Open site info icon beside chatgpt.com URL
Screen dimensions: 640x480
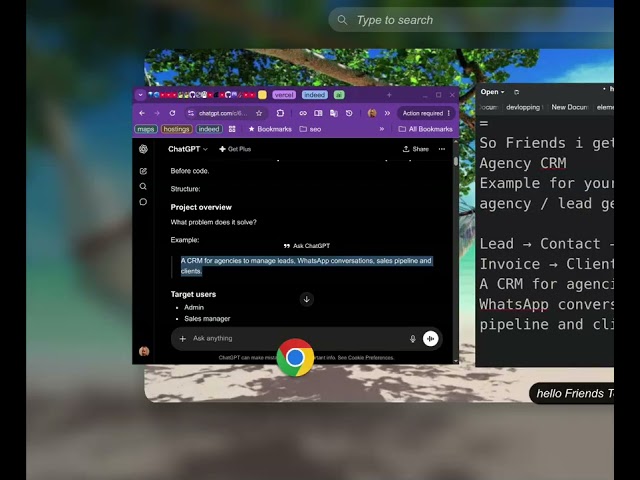pyautogui.click(x=191, y=113)
